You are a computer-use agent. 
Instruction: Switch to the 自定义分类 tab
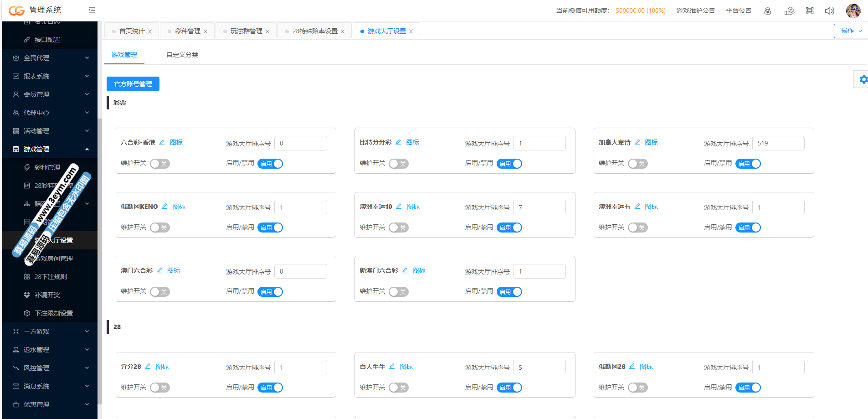[x=182, y=55]
